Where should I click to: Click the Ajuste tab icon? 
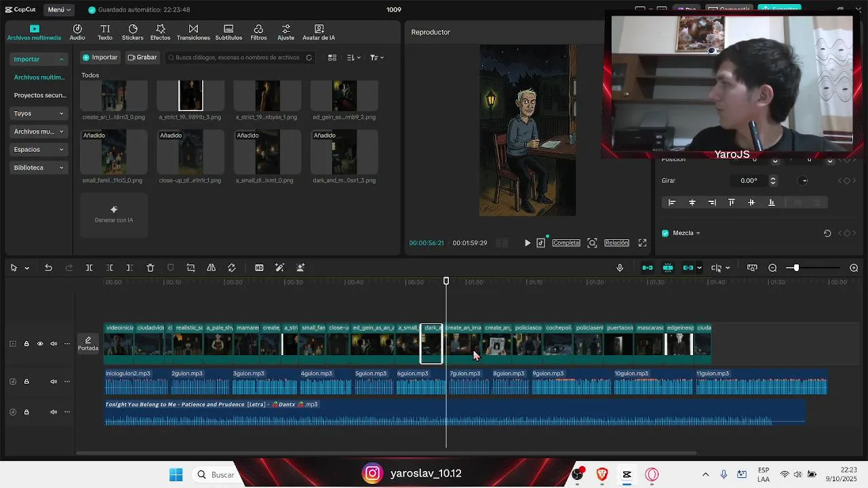pyautogui.click(x=286, y=29)
